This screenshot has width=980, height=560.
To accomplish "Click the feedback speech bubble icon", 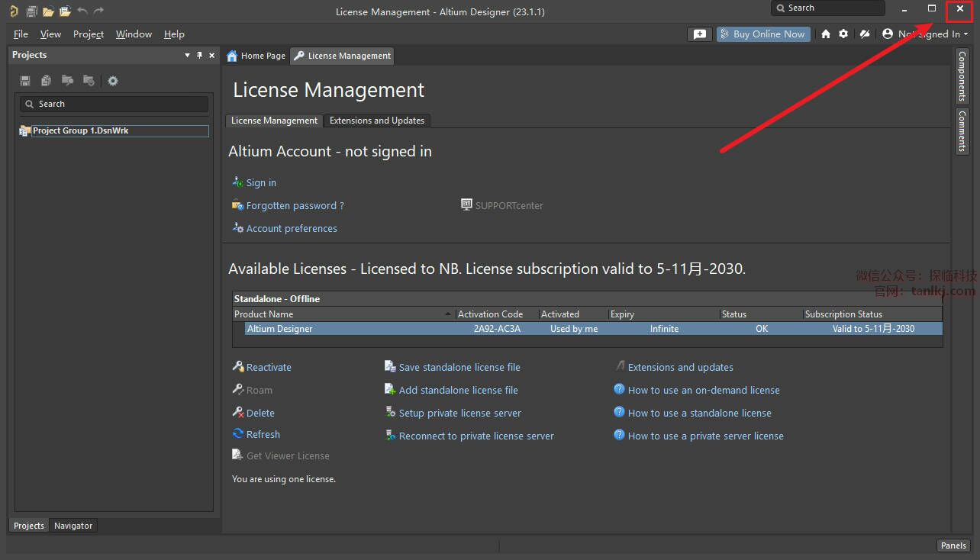I will 700,34.
